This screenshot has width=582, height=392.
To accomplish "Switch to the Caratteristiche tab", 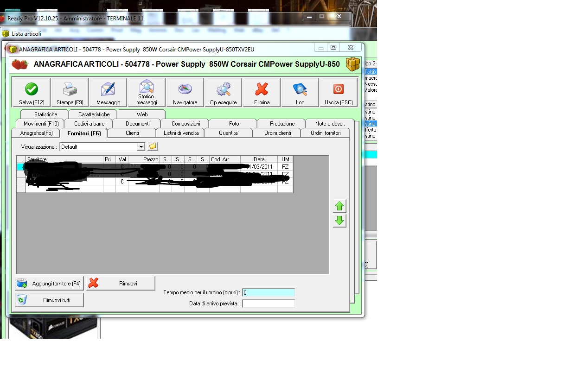I will click(x=94, y=114).
